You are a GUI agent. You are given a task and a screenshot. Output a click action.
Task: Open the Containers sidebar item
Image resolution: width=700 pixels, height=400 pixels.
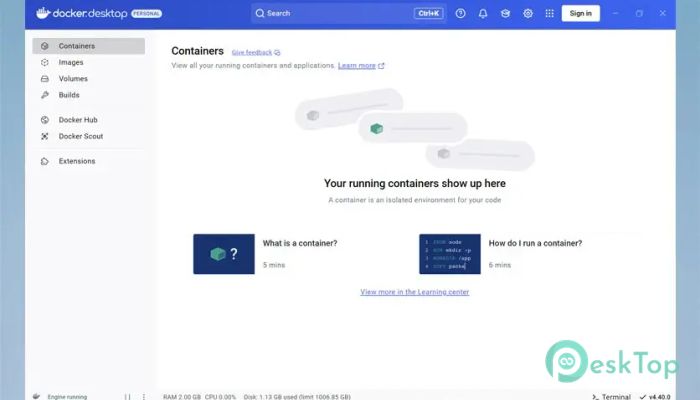tap(88, 46)
